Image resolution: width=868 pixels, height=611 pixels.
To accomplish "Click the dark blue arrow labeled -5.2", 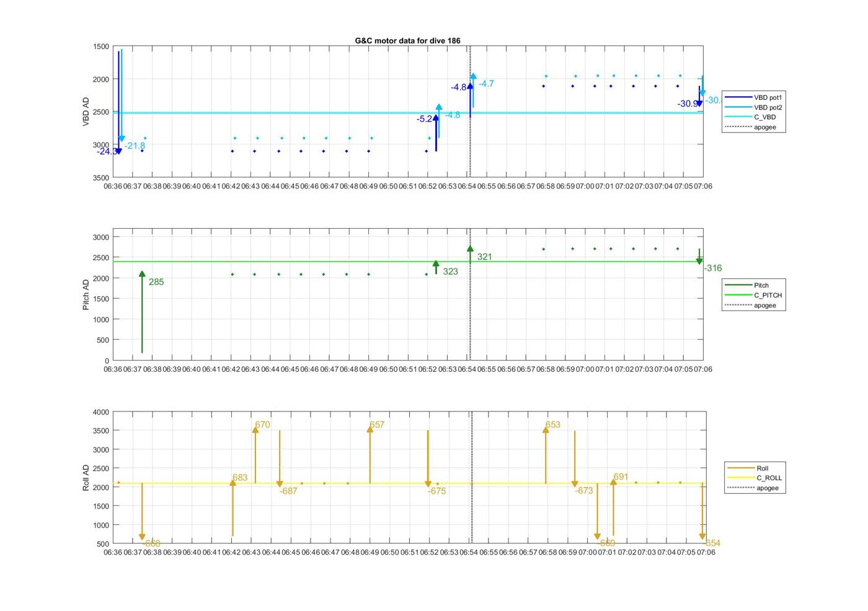I will click(436, 133).
